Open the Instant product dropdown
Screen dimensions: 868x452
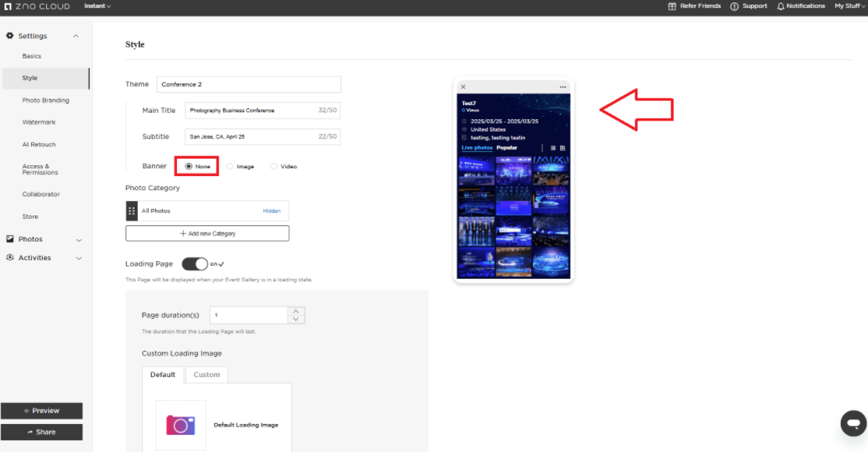(97, 6)
